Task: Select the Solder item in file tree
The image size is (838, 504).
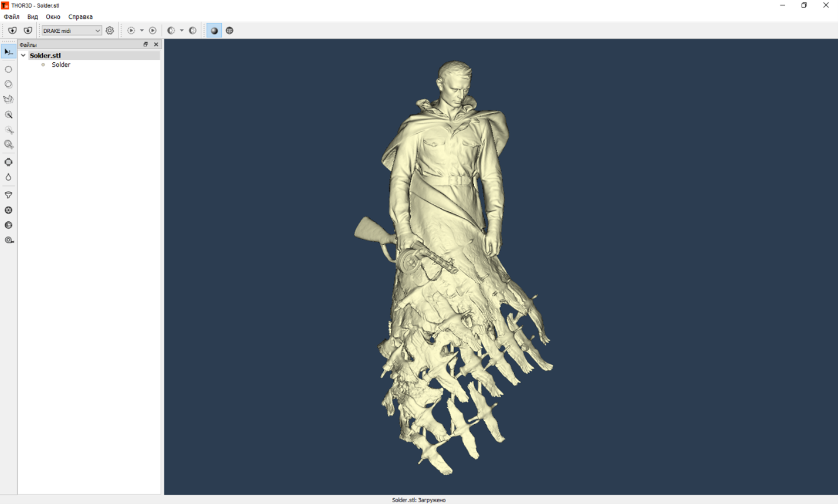Action: pos(60,65)
